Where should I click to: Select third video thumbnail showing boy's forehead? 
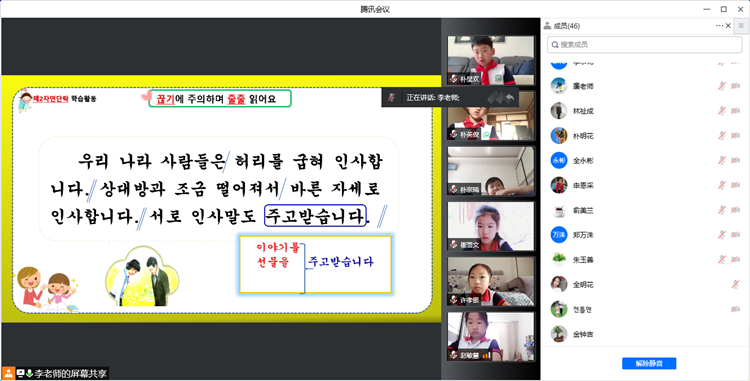coord(491,171)
